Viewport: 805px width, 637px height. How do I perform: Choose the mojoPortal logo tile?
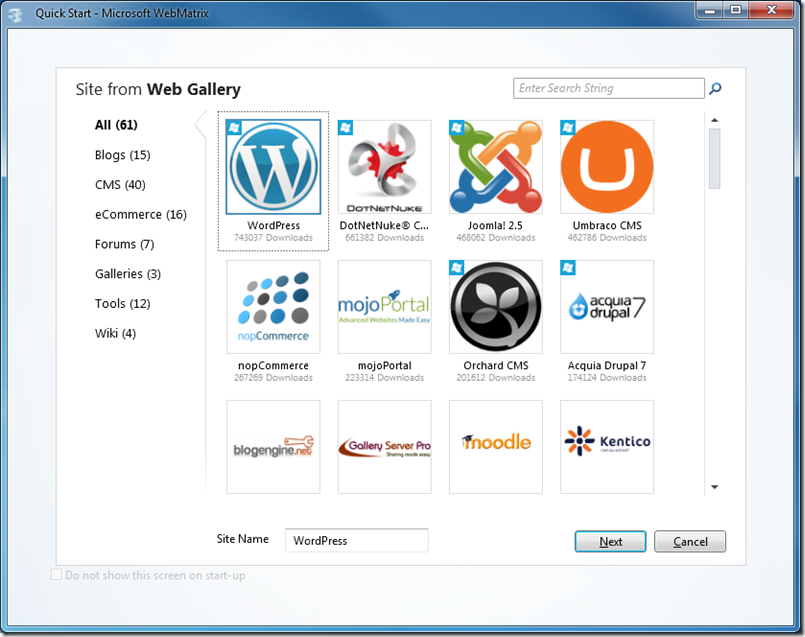385,307
